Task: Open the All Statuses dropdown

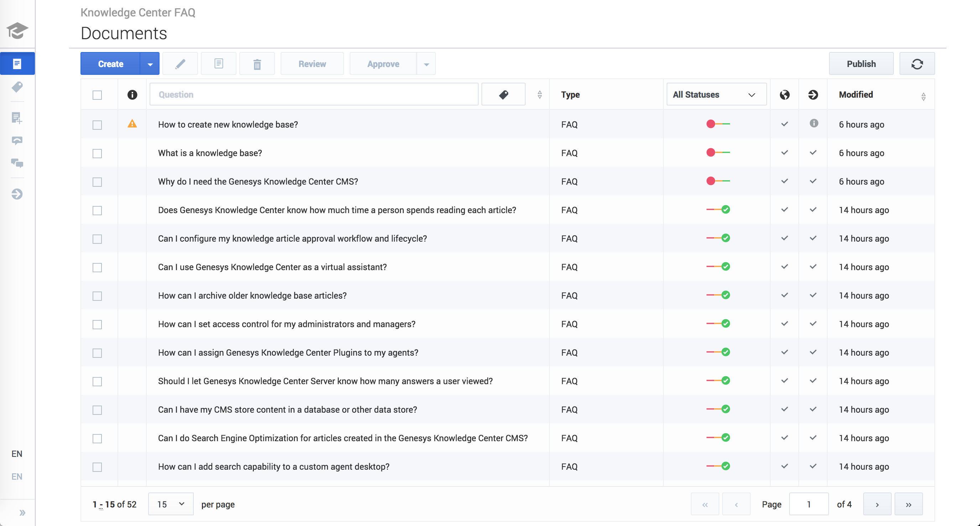Action: click(x=716, y=94)
